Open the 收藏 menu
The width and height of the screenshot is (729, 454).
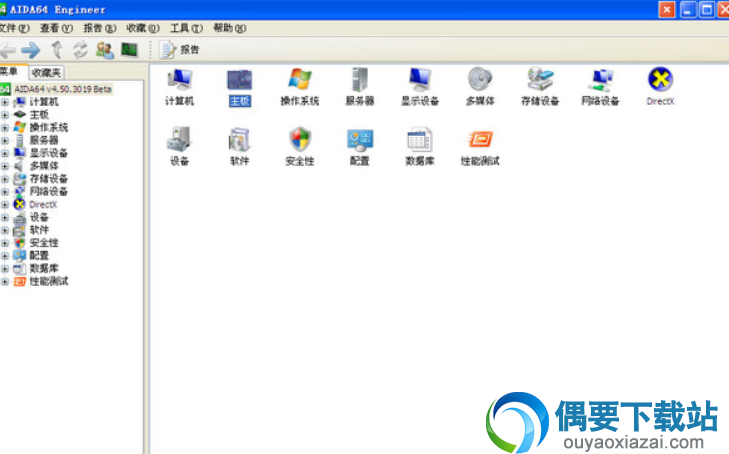[x=143, y=28]
